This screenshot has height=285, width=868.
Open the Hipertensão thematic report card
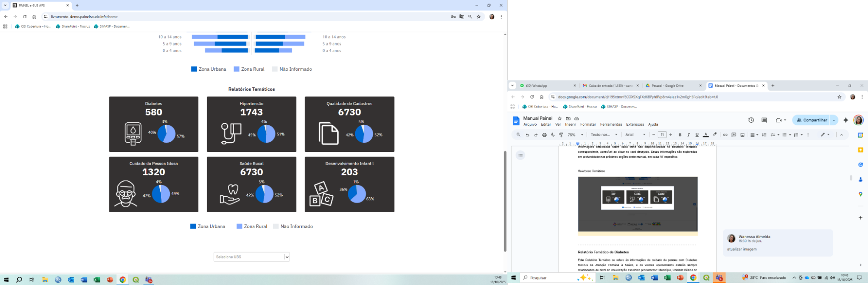point(251,124)
